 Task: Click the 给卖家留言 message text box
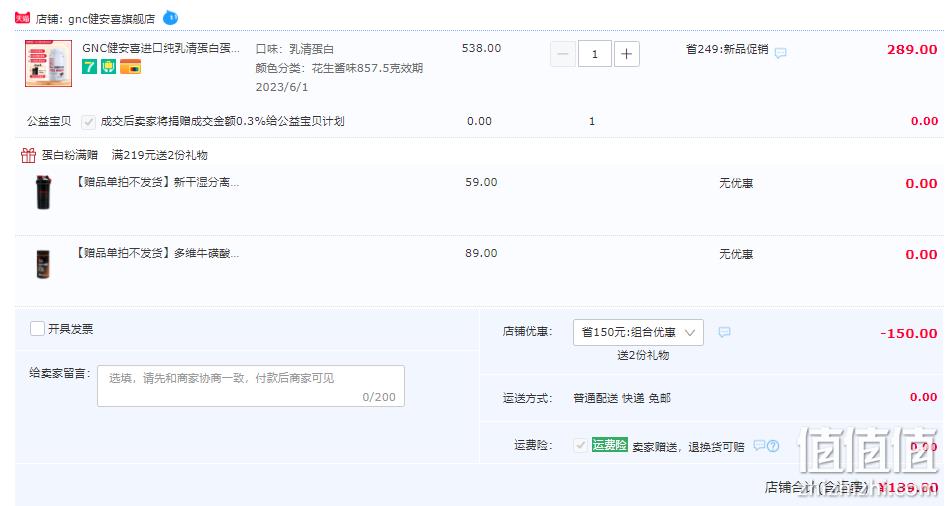251,386
